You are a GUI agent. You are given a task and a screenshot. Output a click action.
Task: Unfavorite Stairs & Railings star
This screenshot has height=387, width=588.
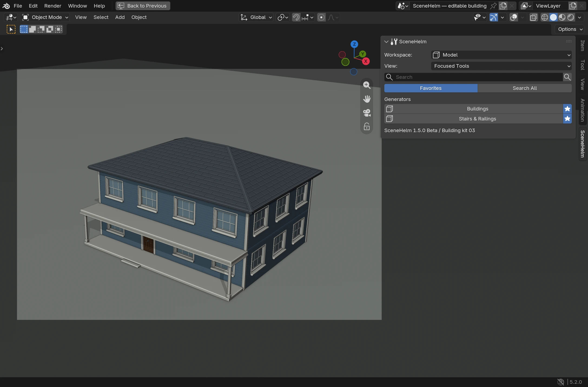567,119
